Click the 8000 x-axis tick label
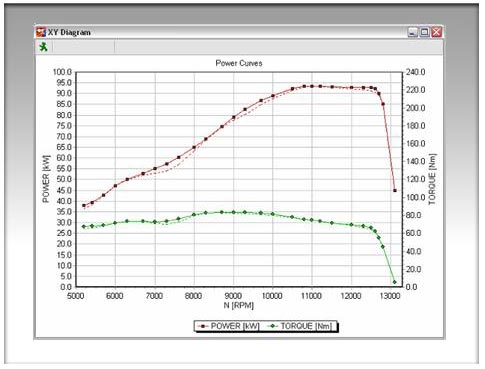This screenshot has height=369, width=485. (x=194, y=296)
